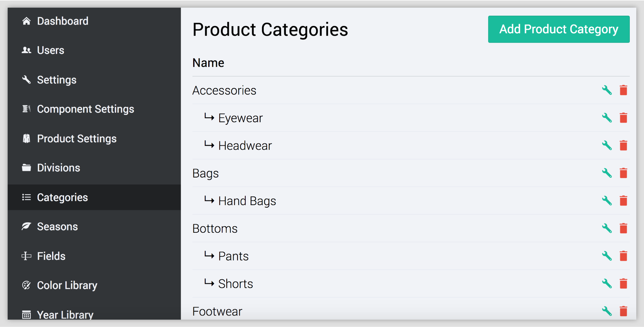Delete the Eyewear category via trash icon
The width and height of the screenshot is (644, 327).
623,118
